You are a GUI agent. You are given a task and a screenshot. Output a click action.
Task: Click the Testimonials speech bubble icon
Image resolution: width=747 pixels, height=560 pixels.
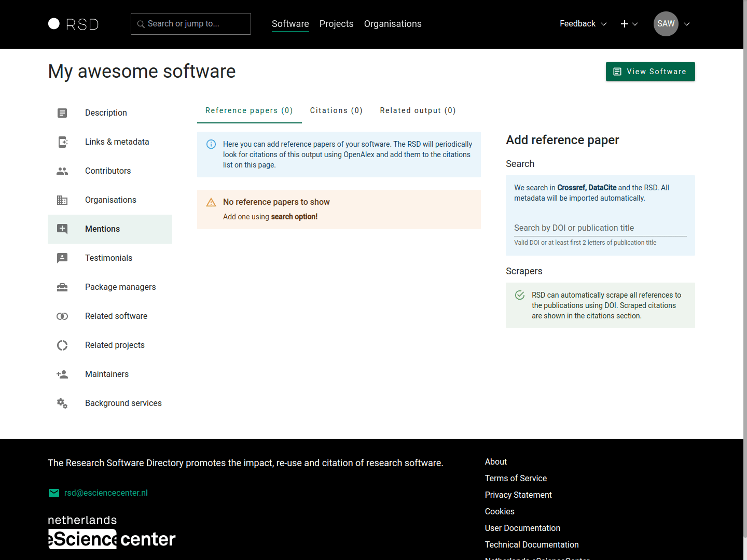pyautogui.click(x=62, y=258)
